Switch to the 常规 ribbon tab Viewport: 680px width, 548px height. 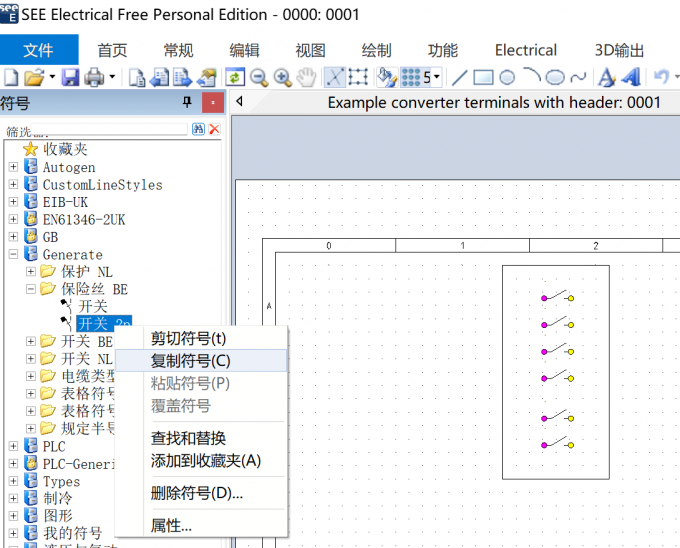pos(178,50)
